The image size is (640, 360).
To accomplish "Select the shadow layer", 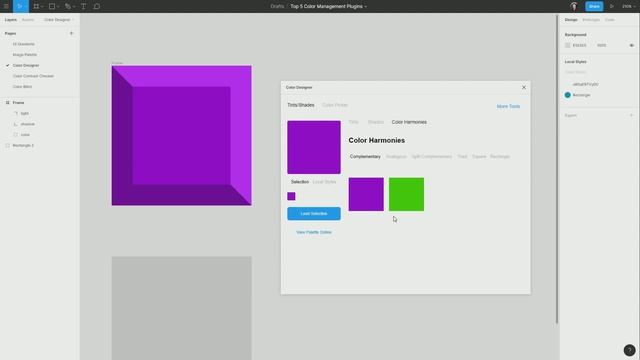I will click(28, 124).
